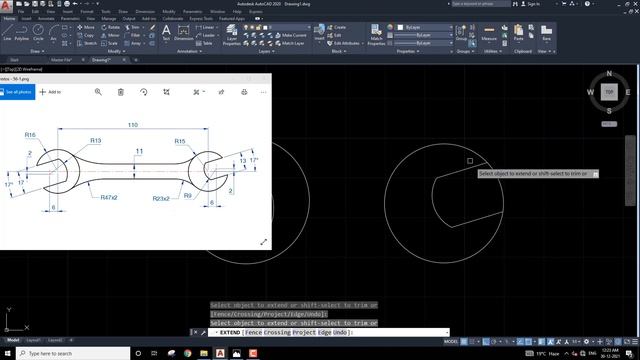640x360 pixels.
Task: Click Create block
Action: (337, 27)
